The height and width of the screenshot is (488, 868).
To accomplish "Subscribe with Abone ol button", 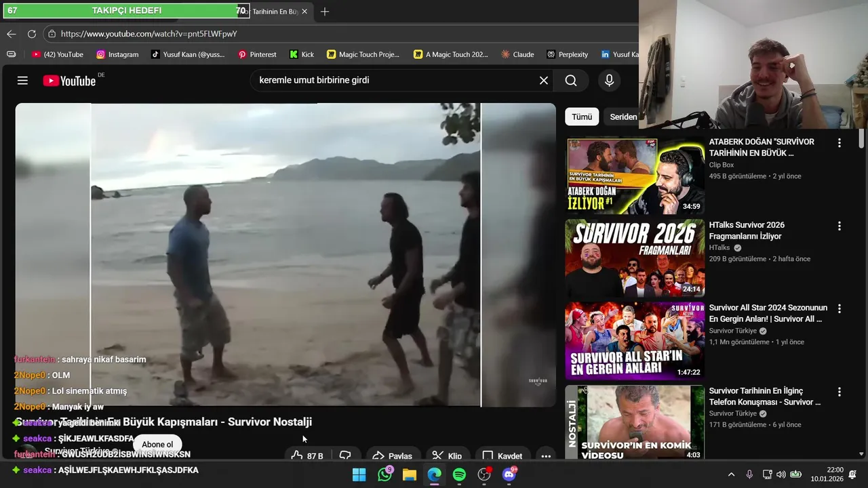I will point(157,445).
